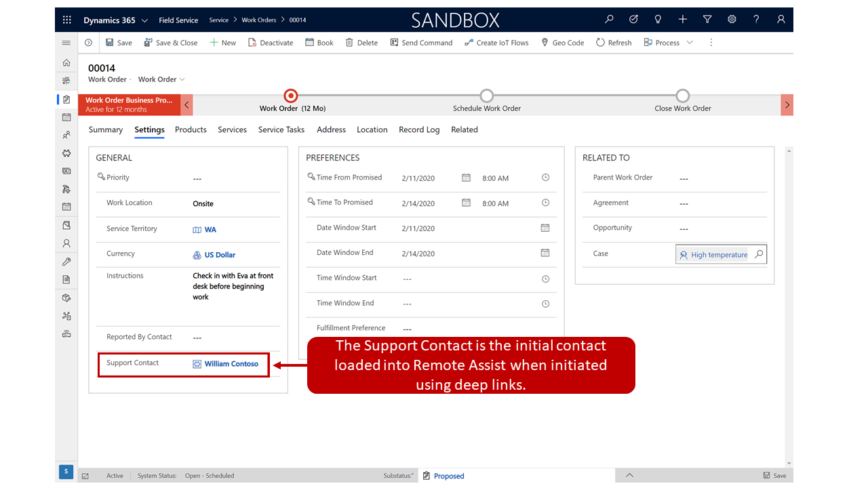Open the settings gear icon

coord(732,20)
